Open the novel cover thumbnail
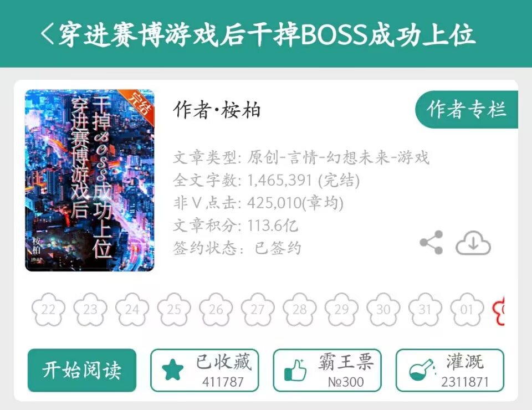The width and height of the screenshot is (532, 410). (90, 181)
